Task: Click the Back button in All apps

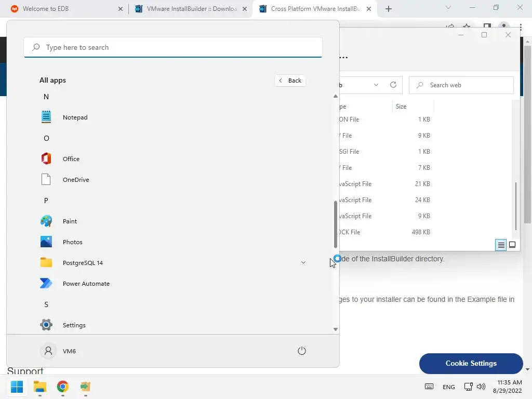Action: pos(290,81)
